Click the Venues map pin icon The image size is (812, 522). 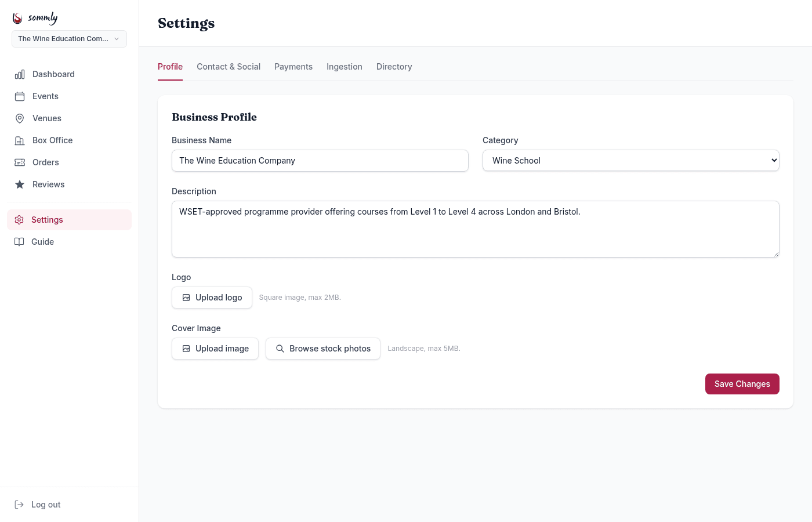[20, 118]
